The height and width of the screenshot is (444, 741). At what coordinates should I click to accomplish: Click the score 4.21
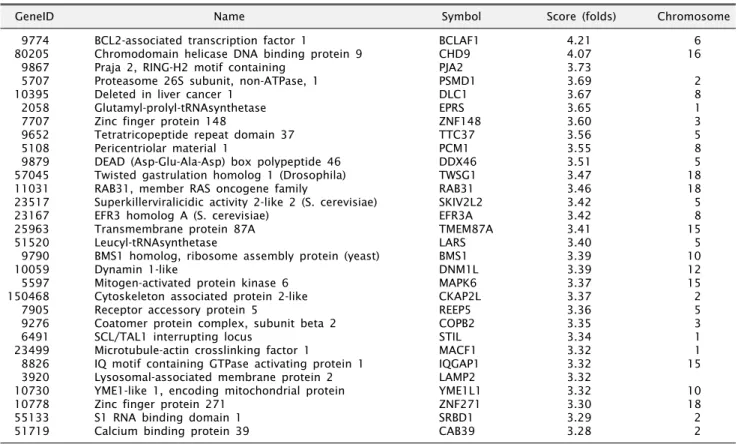(x=579, y=41)
